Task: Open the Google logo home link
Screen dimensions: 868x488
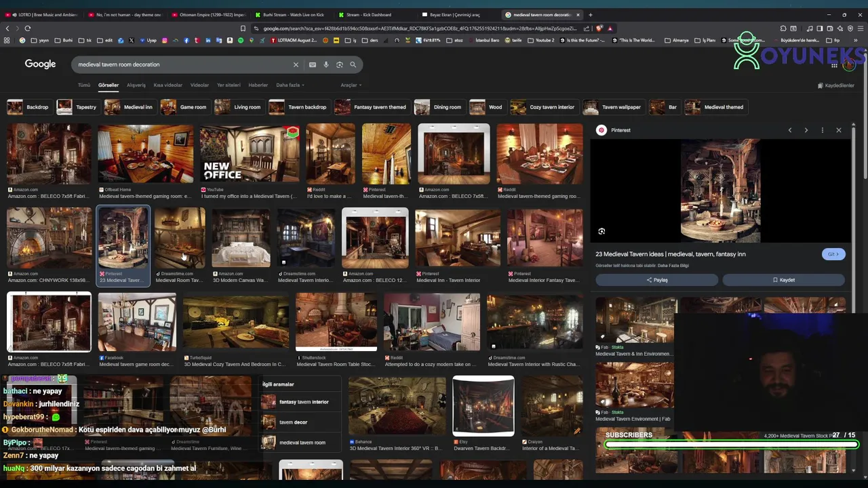Action: coord(40,64)
